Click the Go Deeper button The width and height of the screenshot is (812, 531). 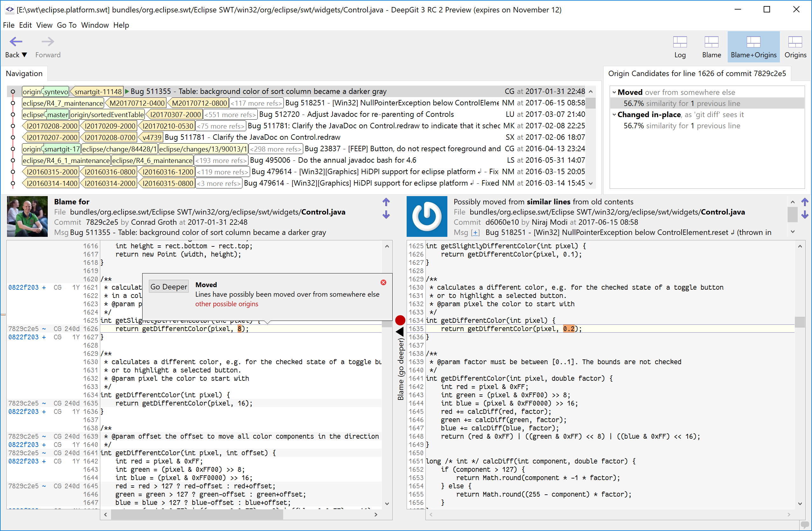point(169,286)
